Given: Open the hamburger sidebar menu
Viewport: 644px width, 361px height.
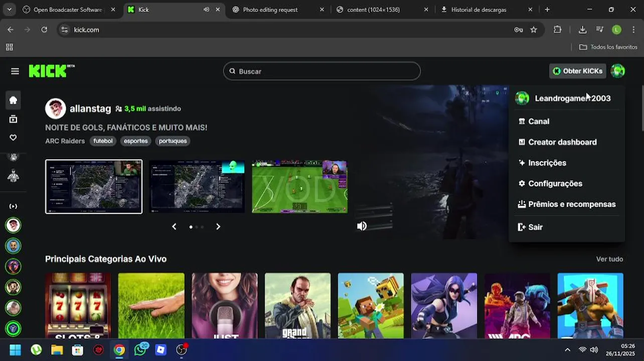Looking at the screenshot, I should [x=15, y=71].
